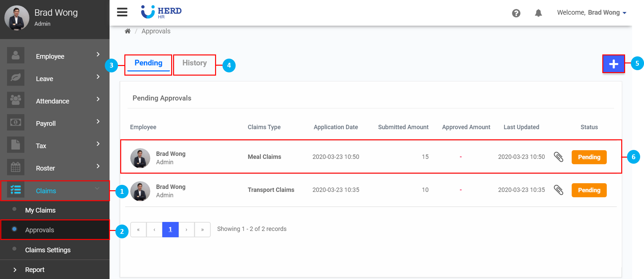Open the Welcome Brad Wong dropdown
Screen dimensions: 644x279
point(591,13)
